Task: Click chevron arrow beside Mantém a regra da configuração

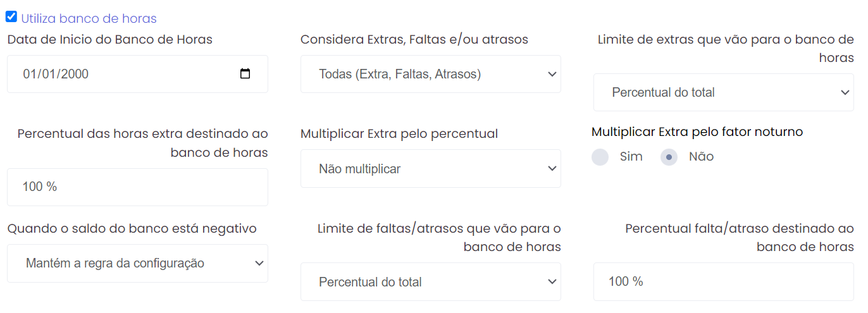Action: [x=258, y=263]
